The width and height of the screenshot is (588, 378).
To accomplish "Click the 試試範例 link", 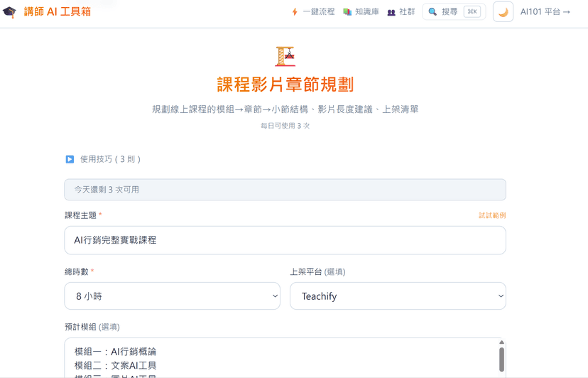I will [x=492, y=215].
